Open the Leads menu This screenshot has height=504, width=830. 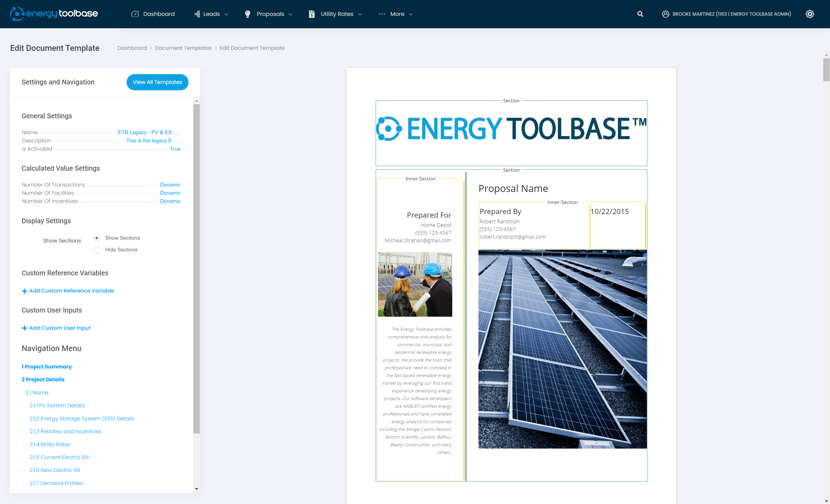point(211,14)
